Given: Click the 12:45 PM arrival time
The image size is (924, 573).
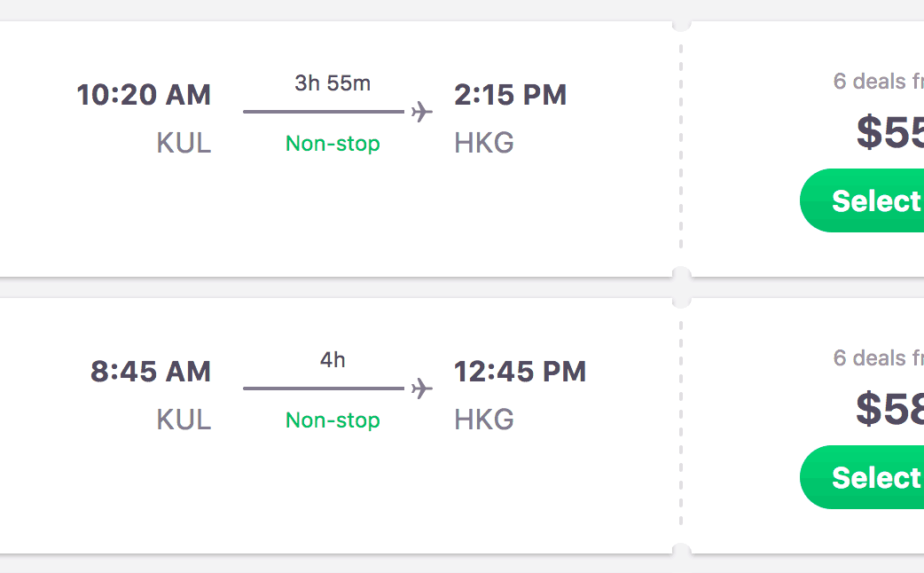Looking at the screenshot, I should (x=520, y=372).
